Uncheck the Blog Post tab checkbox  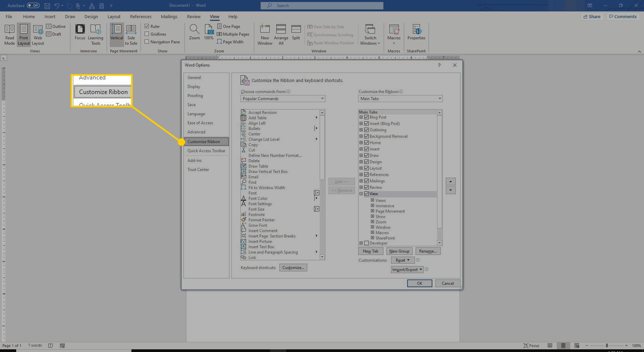tap(367, 117)
